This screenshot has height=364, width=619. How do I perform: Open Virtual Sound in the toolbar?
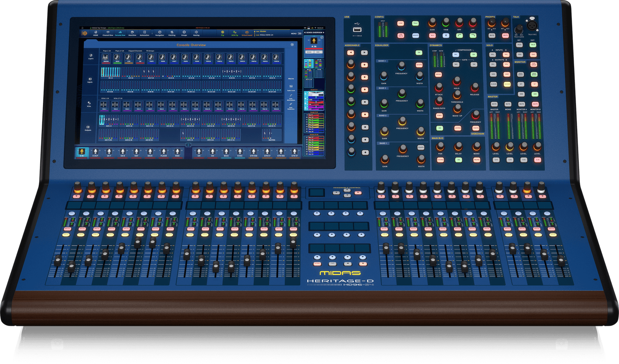point(247,33)
